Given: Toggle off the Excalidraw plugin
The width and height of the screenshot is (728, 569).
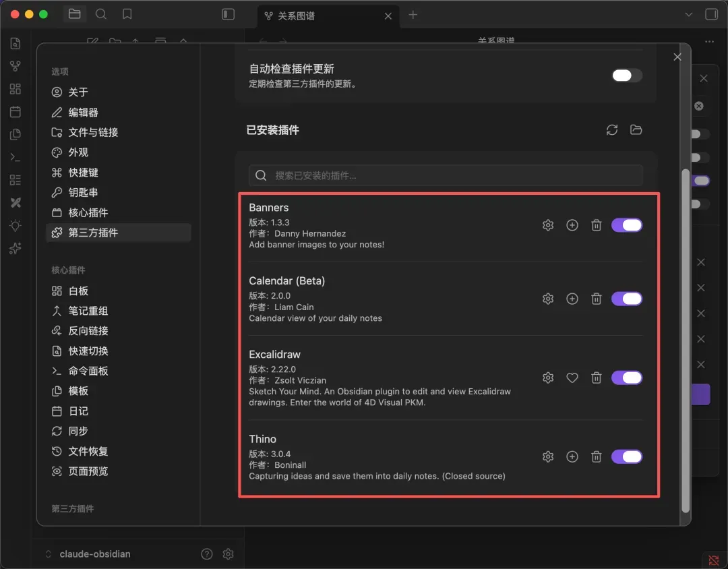Looking at the screenshot, I should point(627,378).
